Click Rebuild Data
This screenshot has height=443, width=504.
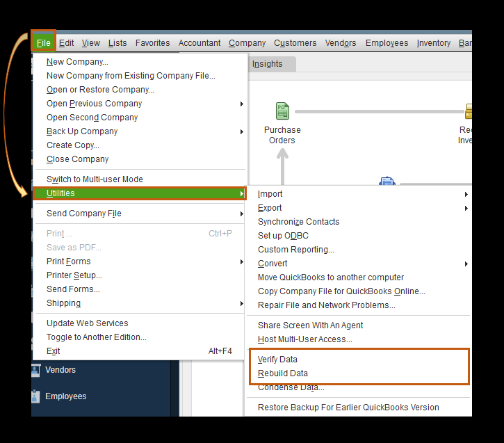tap(359, 373)
